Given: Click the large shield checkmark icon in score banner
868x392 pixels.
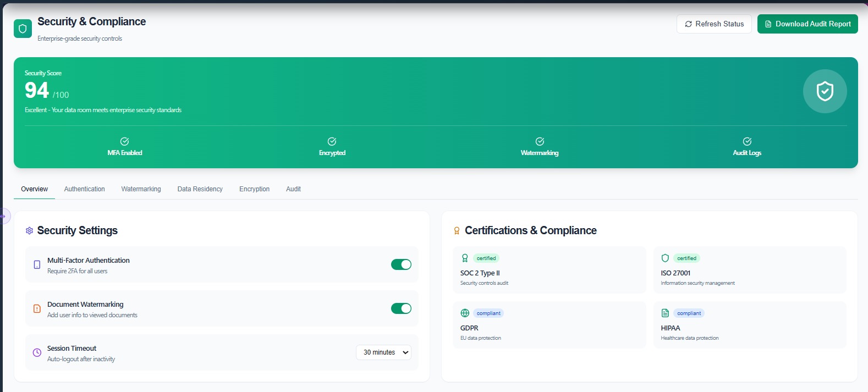Looking at the screenshot, I should click(825, 91).
